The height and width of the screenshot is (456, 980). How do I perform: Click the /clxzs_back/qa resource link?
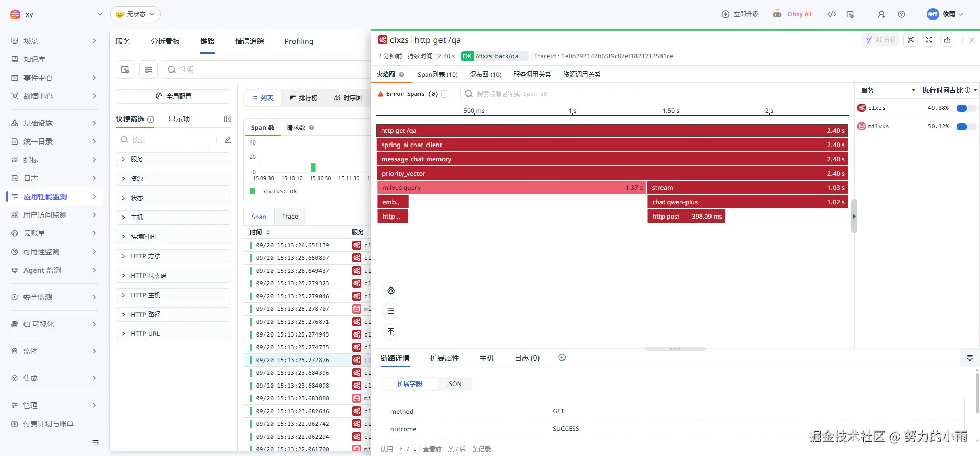click(x=497, y=56)
